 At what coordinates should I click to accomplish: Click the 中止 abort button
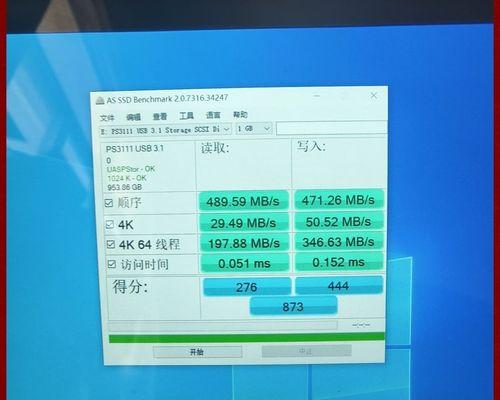(306, 351)
